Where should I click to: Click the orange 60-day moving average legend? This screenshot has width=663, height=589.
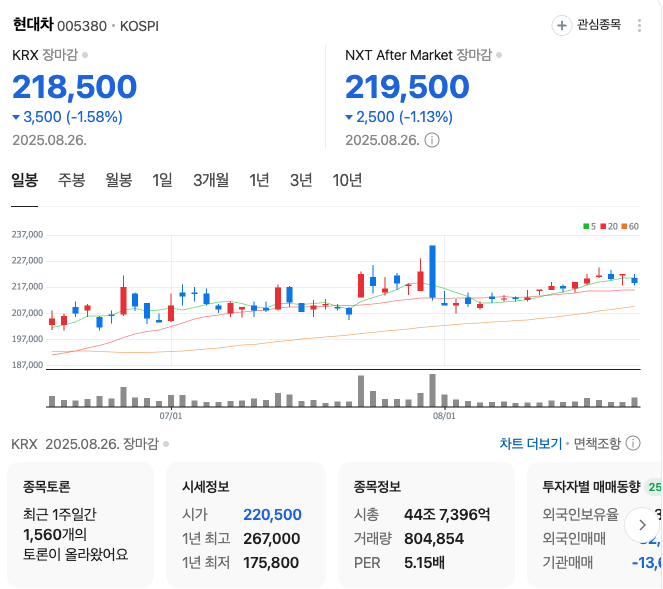630,226
